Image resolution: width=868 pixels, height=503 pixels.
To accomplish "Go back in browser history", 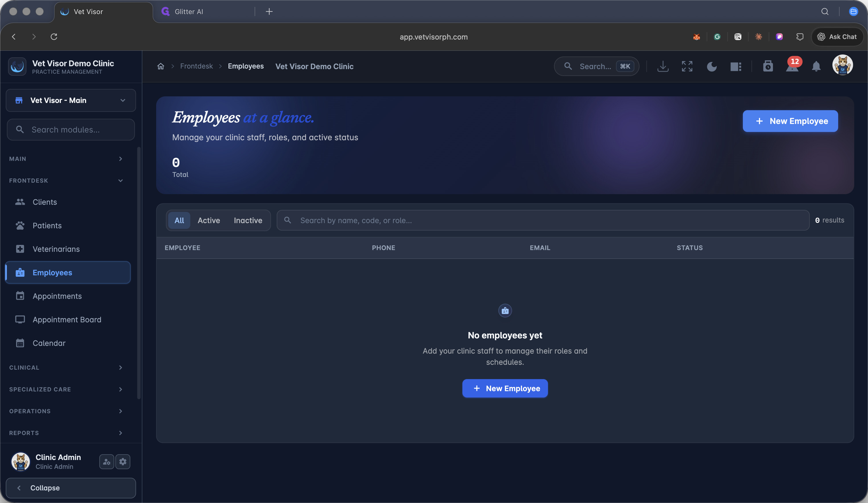I will pyautogui.click(x=14, y=36).
